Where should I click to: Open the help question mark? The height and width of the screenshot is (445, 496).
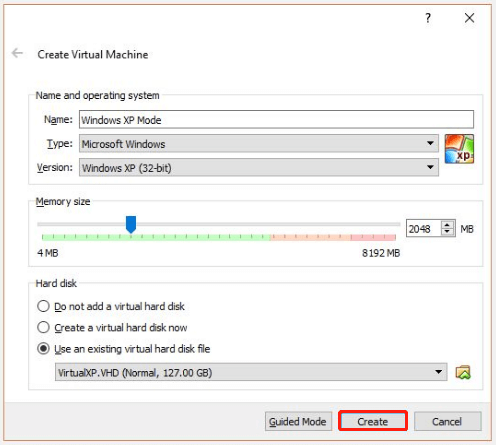428,18
